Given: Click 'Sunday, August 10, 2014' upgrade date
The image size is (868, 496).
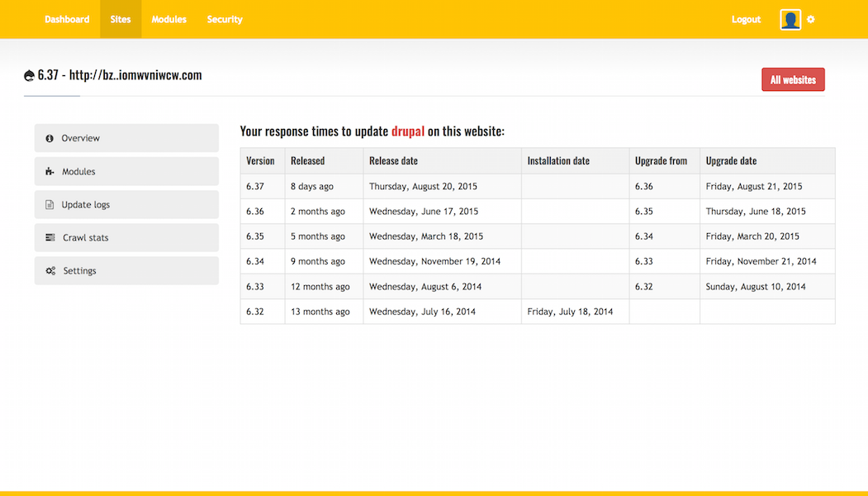Looking at the screenshot, I should [756, 287].
